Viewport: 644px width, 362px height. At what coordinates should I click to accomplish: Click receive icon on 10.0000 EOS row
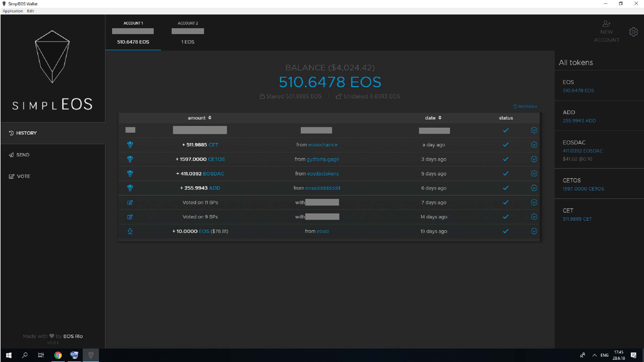pos(130,231)
